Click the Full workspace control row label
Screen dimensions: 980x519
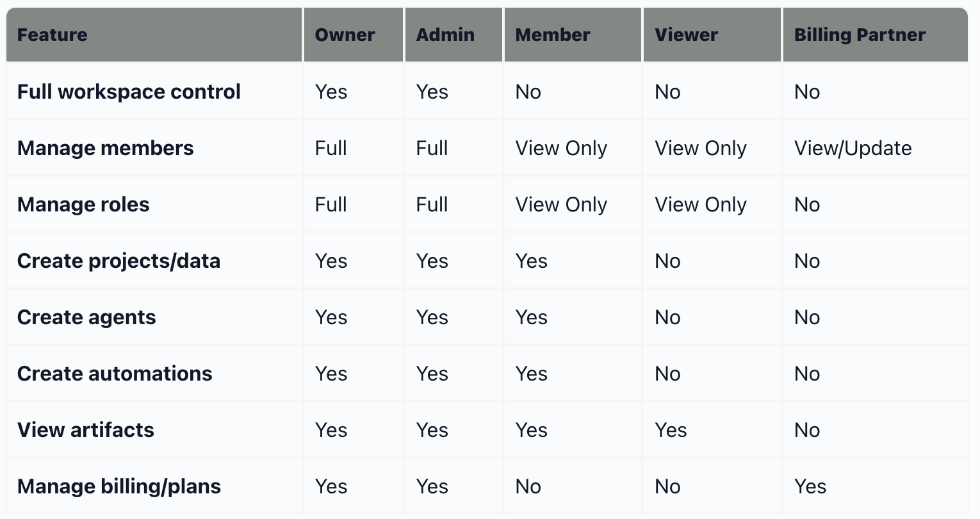[129, 92]
